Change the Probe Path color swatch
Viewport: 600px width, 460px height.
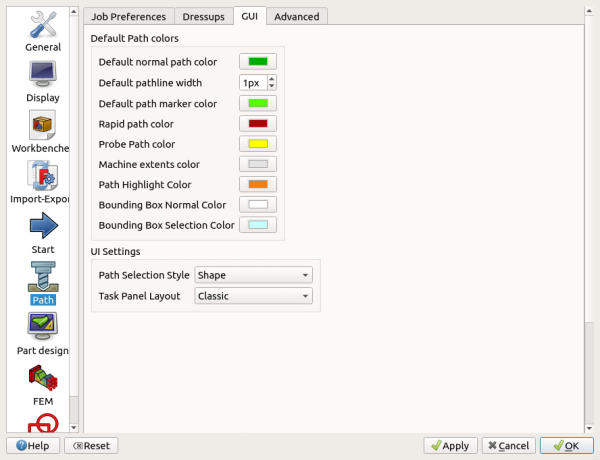click(x=258, y=144)
